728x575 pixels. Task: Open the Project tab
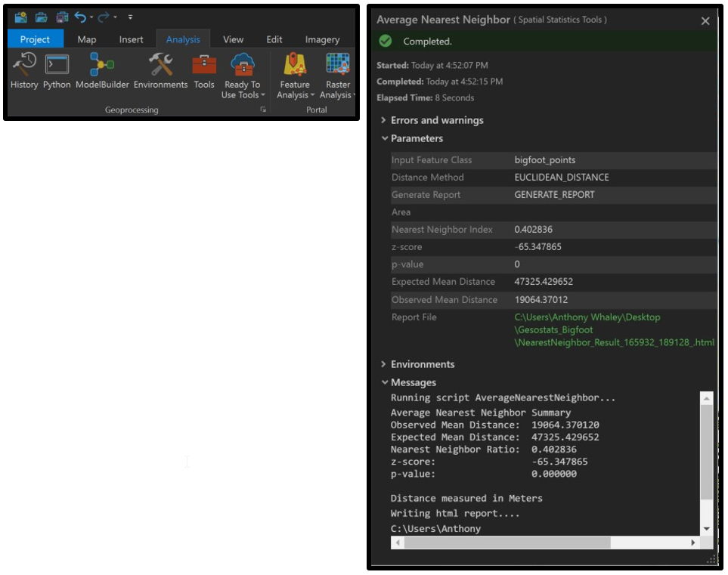click(35, 39)
